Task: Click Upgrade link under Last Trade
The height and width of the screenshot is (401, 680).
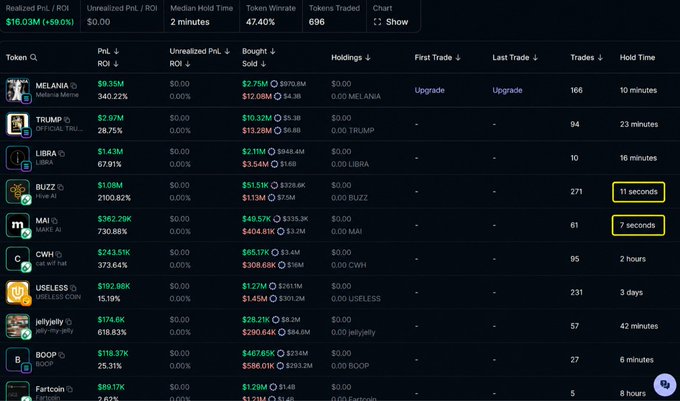Action: 507,90
